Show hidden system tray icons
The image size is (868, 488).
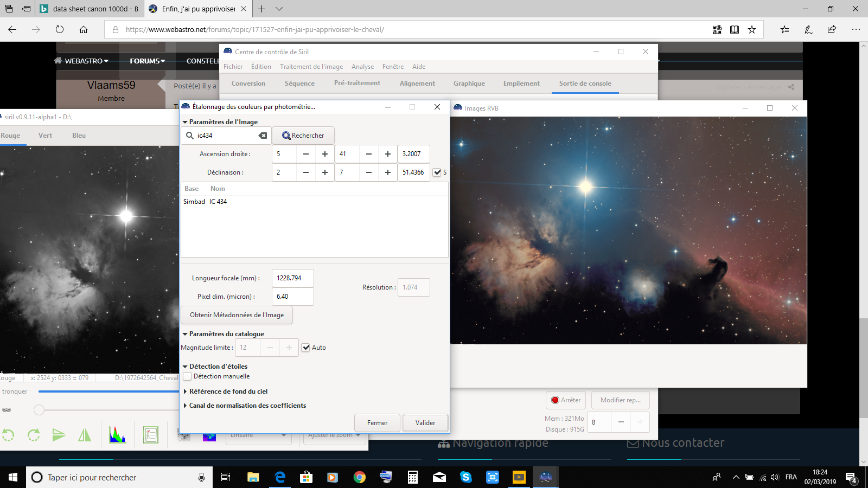point(736,477)
